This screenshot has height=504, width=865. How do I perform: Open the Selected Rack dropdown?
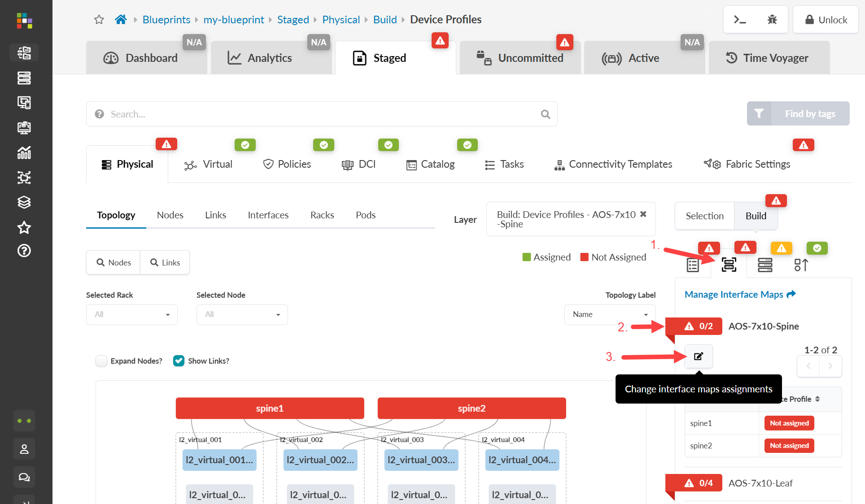tap(131, 315)
